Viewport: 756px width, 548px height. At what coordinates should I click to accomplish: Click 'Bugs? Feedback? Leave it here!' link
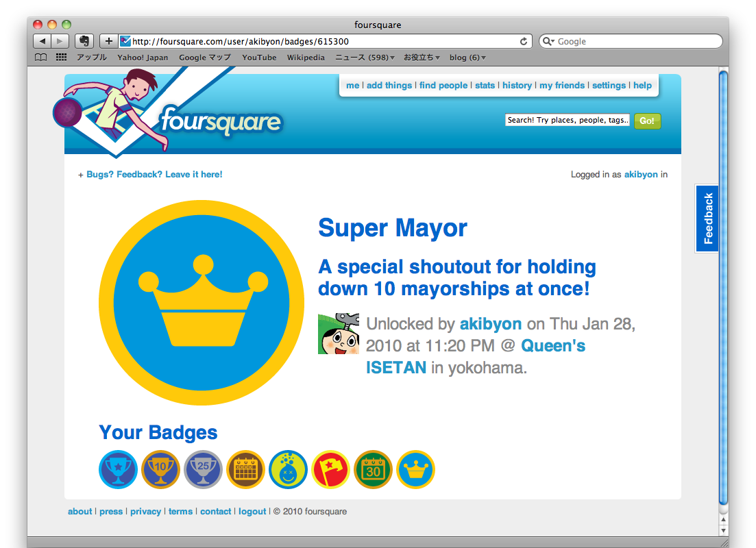pos(154,175)
